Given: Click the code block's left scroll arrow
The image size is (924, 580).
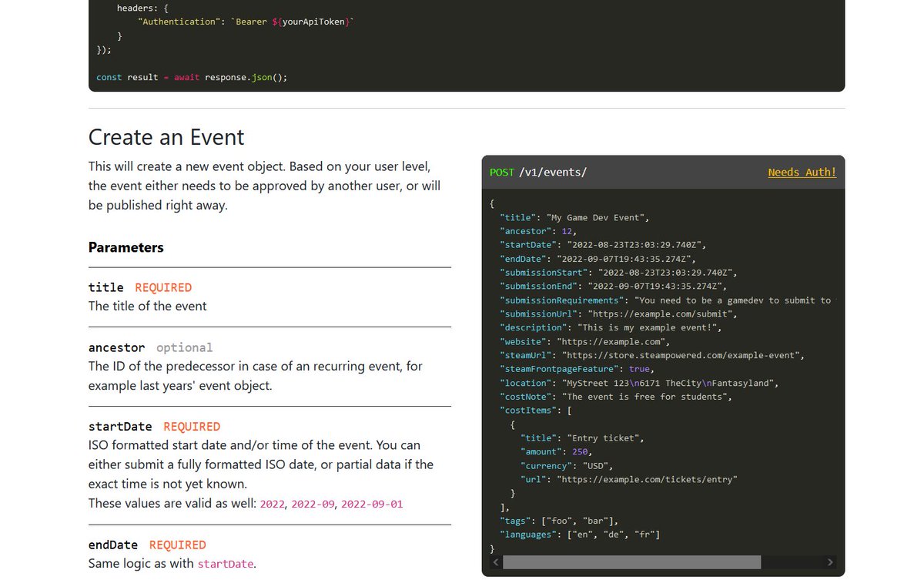Looking at the screenshot, I should pos(495,562).
